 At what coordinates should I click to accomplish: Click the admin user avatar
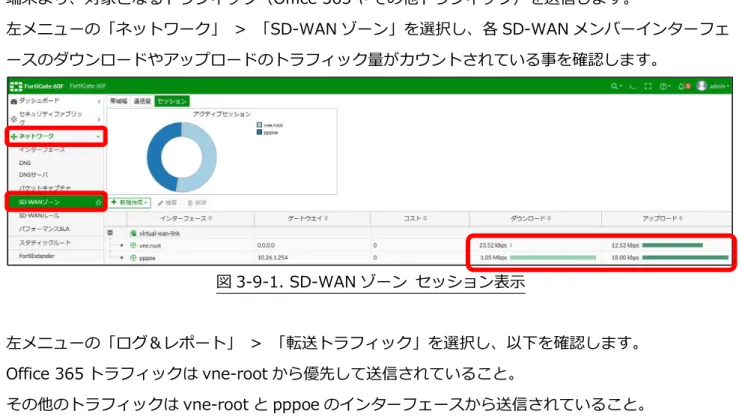point(702,86)
